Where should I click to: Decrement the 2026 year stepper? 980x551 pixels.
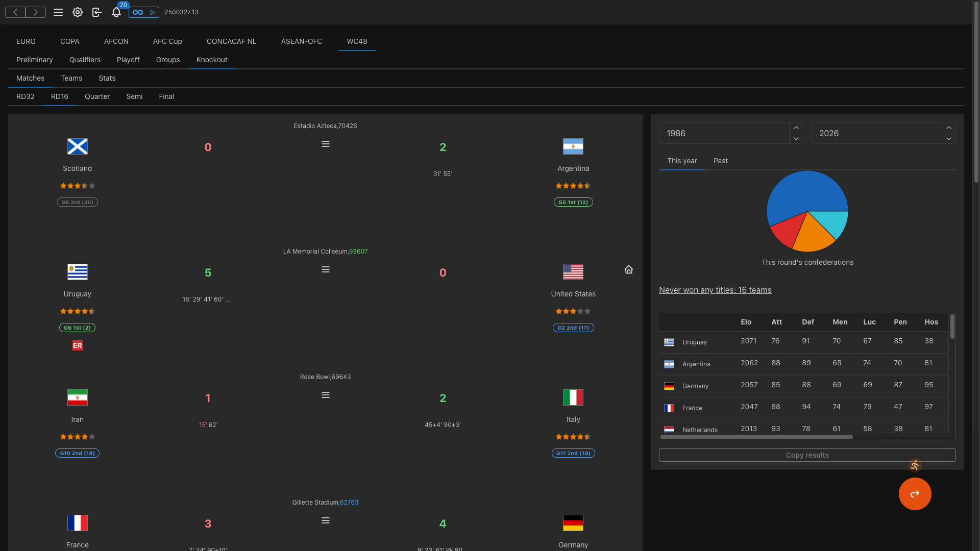[949, 139]
